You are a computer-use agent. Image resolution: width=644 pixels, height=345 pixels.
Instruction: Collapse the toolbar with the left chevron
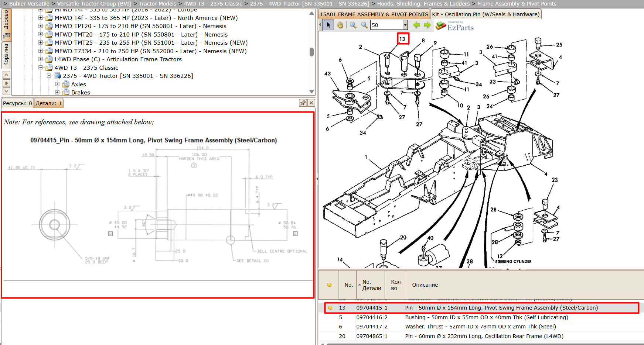(320, 25)
